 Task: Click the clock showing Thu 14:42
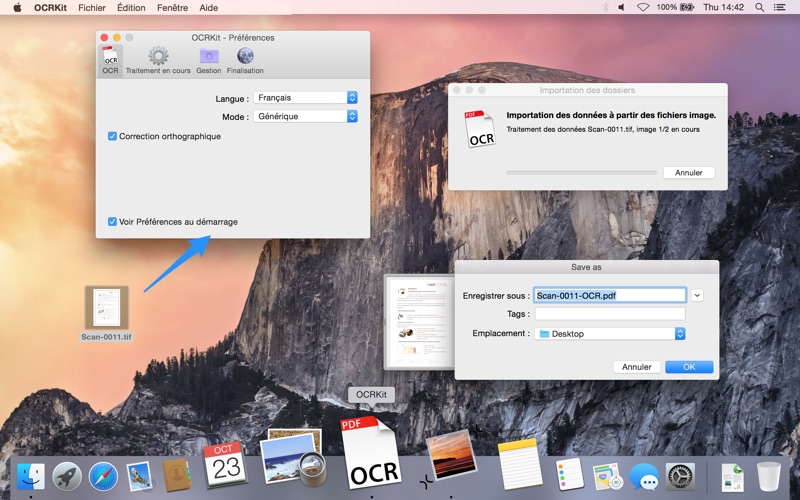click(x=723, y=7)
